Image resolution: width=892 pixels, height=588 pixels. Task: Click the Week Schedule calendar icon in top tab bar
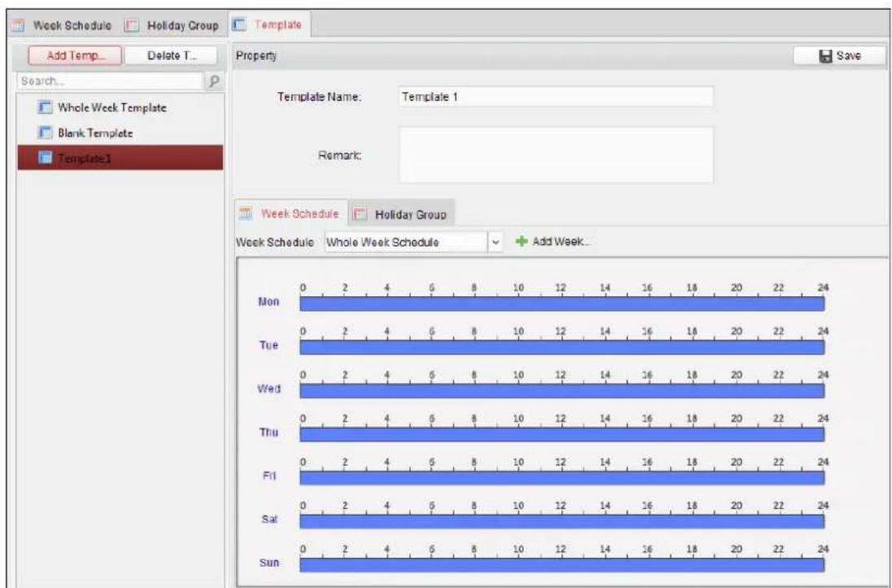[x=18, y=25]
